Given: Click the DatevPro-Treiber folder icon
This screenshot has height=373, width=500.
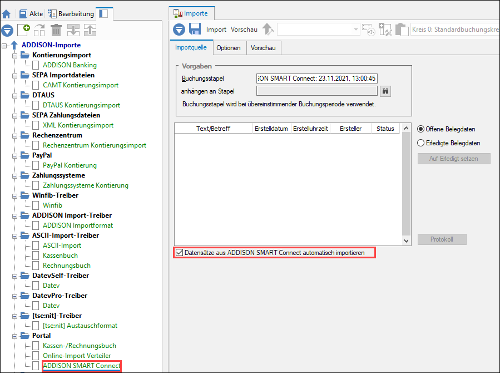Looking at the screenshot, I should (25, 295).
